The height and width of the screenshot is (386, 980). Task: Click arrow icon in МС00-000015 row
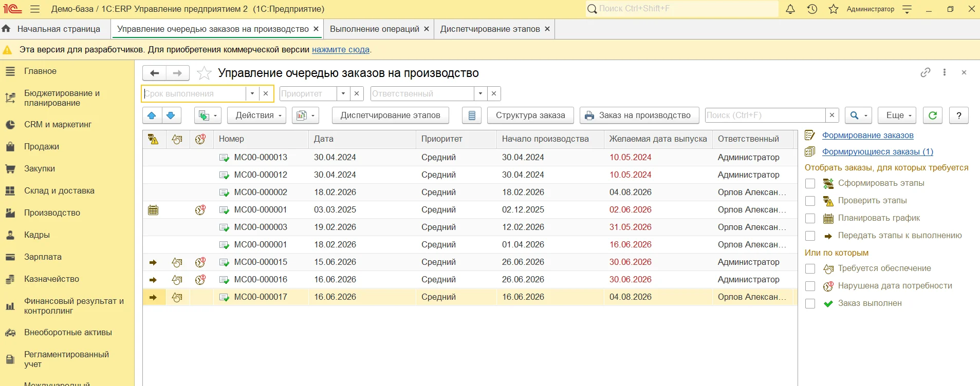coord(153,262)
